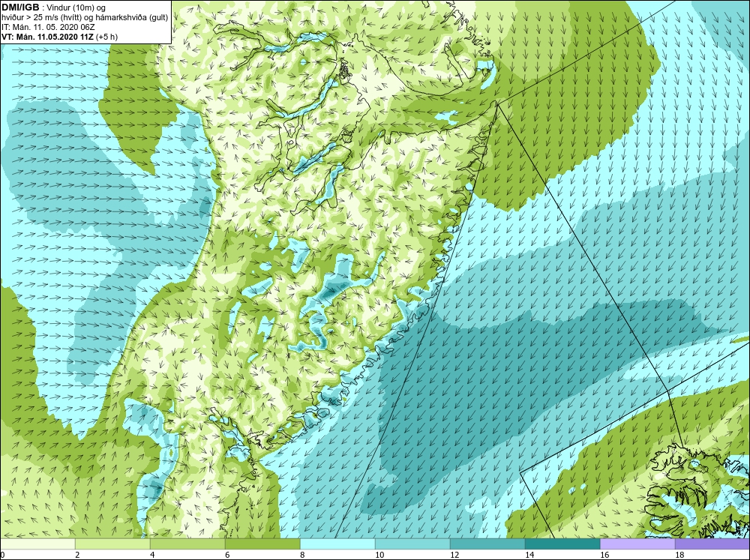This screenshot has height=560, width=750.
Task: Click the legend scale label '16'
Action: [x=604, y=555]
